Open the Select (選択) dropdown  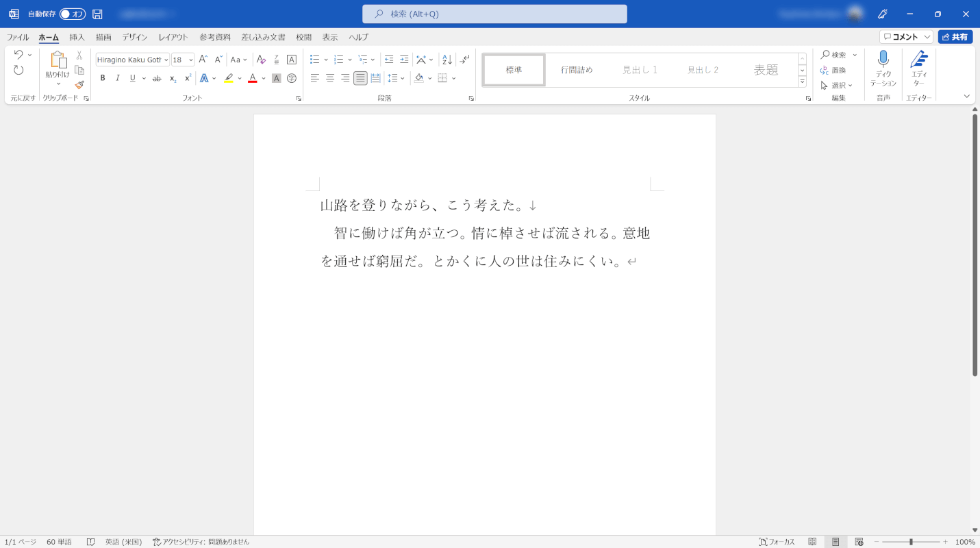click(x=836, y=85)
